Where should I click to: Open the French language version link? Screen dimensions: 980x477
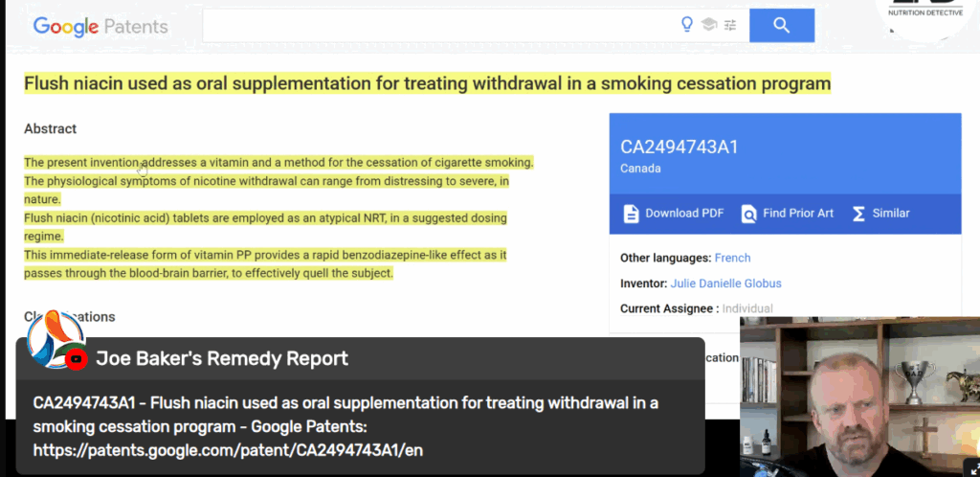[x=732, y=258]
